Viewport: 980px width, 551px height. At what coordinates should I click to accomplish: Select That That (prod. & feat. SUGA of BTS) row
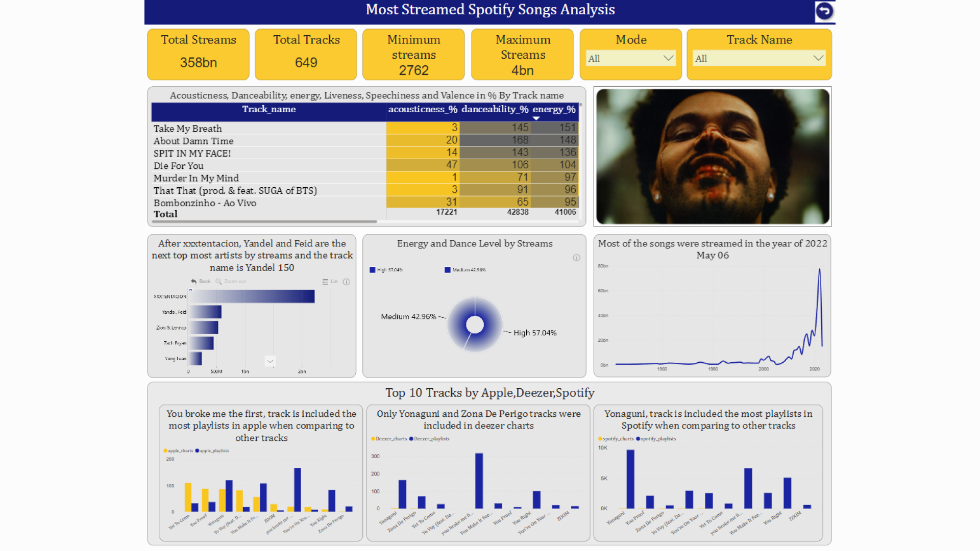[365, 190]
